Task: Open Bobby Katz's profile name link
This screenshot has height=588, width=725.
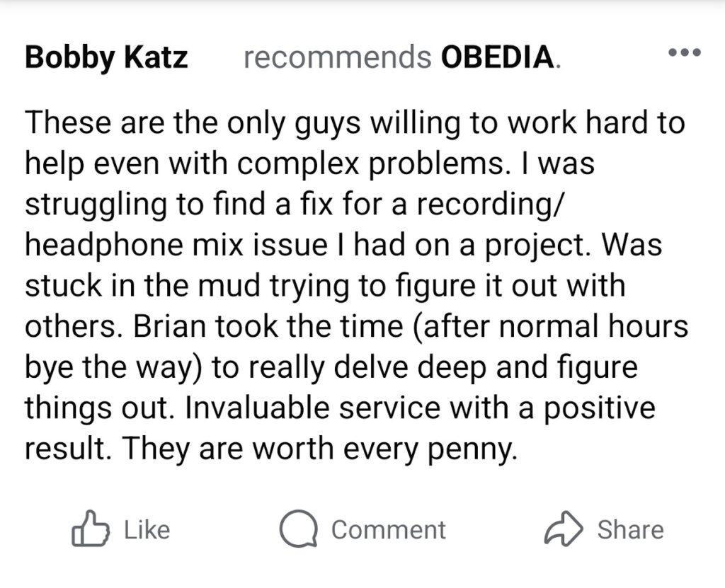Action: 106,57
